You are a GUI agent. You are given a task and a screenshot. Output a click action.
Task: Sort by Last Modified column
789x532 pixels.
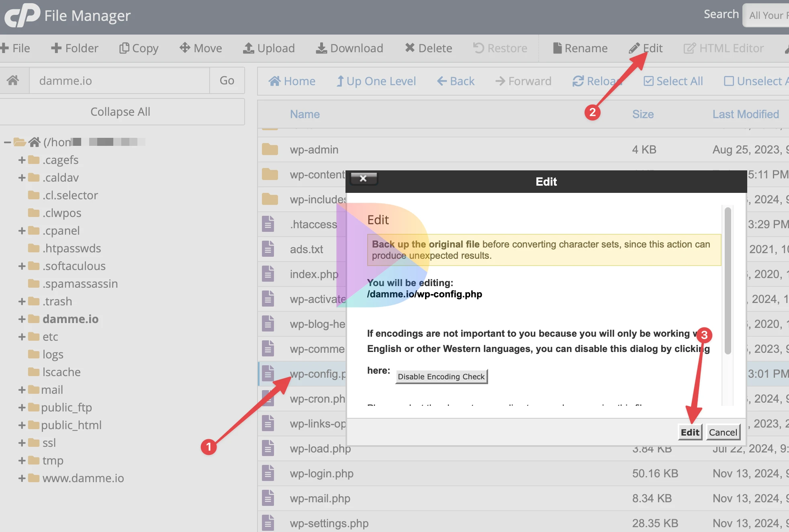click(x=746, y=114)
